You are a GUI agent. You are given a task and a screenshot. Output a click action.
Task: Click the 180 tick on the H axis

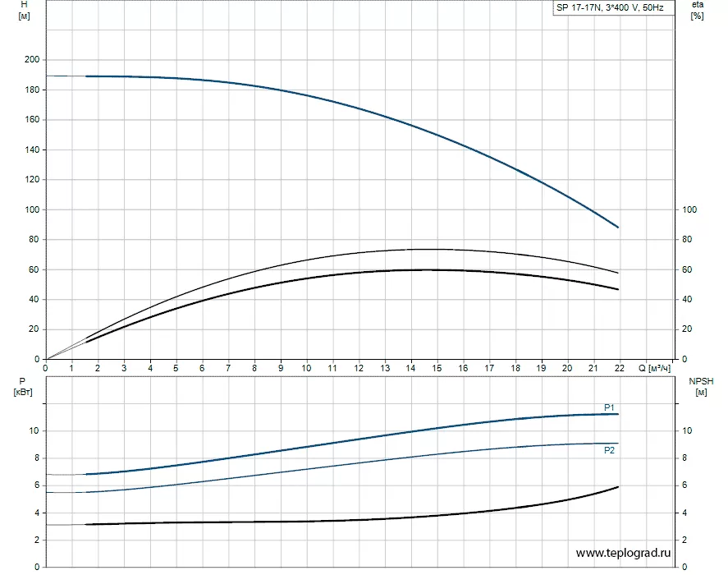pos(32,90)
